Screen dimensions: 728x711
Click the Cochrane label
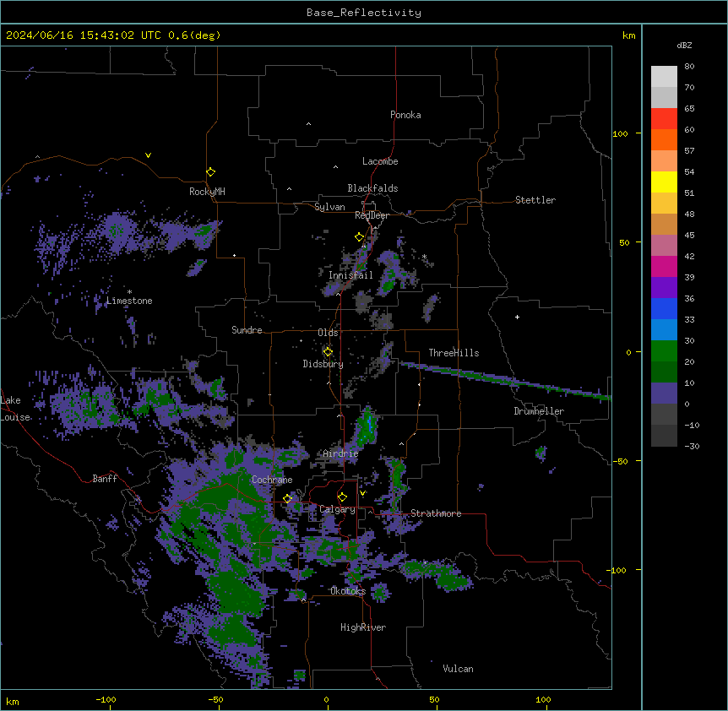point(272,480)
